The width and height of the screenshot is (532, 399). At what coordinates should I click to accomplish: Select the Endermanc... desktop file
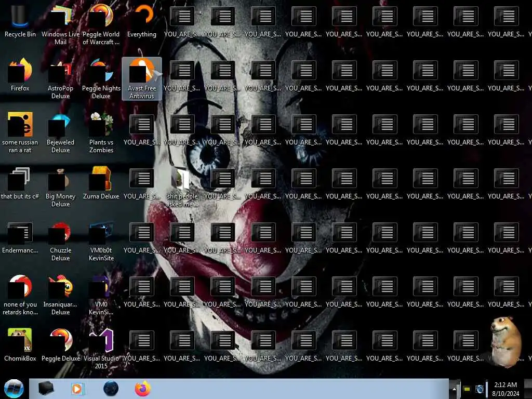20,237
